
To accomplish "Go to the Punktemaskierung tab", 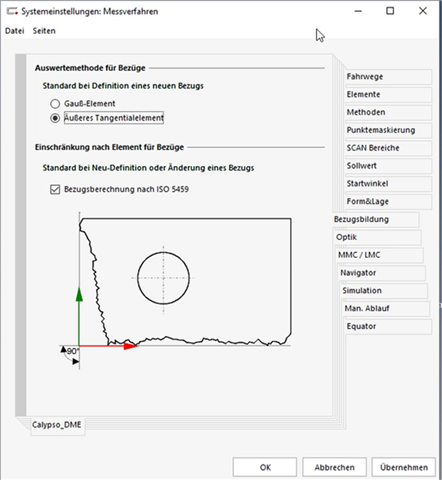I will [388, 130].
